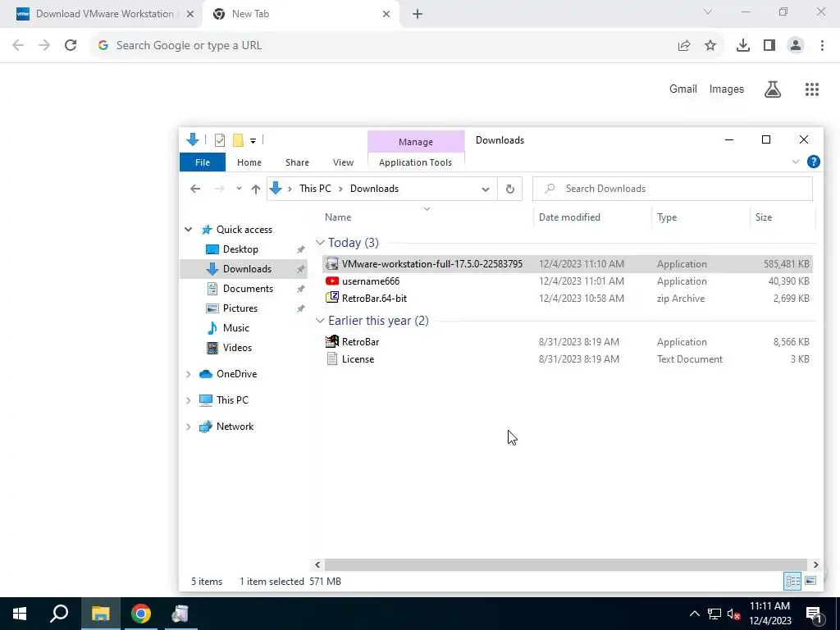Screen dimensions: 840x630
Task: Open address bar history dropdown
Action: click(x=486, y=189)
